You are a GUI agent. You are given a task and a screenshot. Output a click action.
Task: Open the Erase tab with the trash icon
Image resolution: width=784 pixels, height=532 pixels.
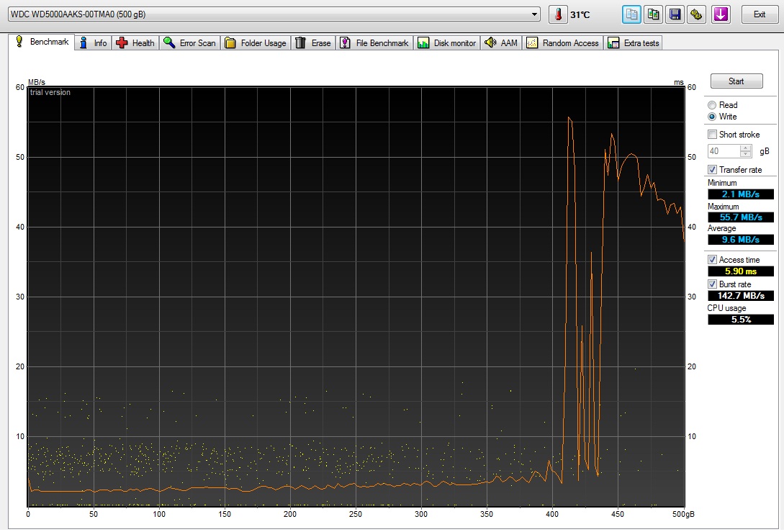pos(313,43)
